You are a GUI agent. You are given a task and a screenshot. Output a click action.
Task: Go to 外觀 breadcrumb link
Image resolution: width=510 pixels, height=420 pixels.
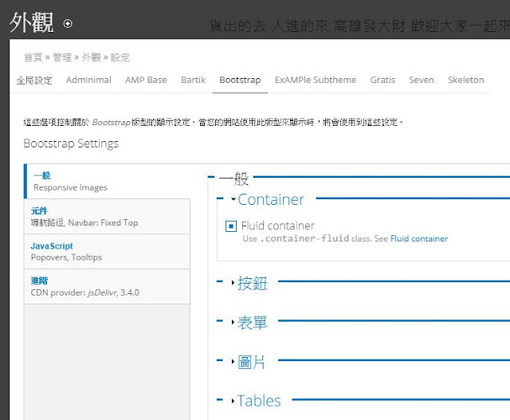tap(91, 57)
